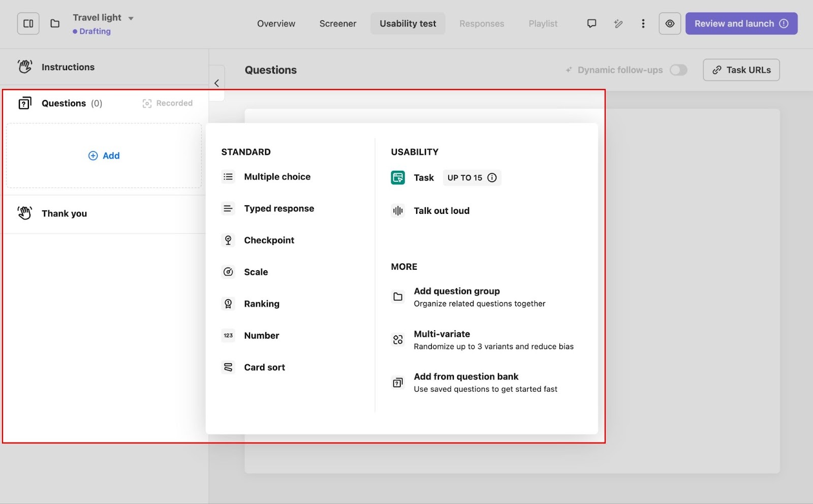Collapse the left panel with the chevron
813x504 pixels.
click(216, 83)
